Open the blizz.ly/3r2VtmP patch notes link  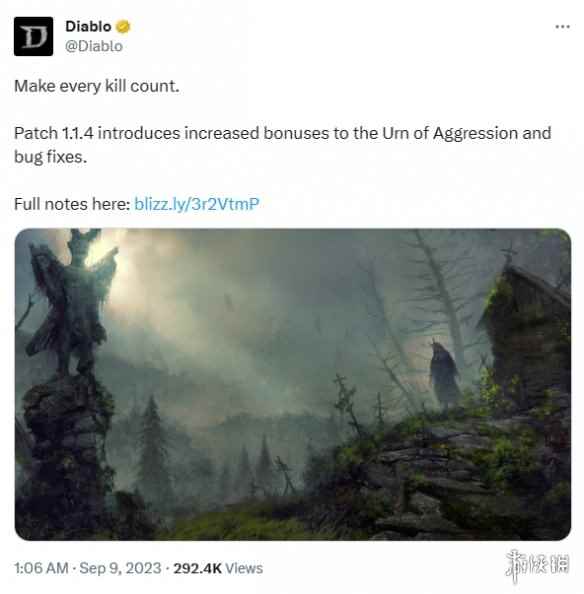[x=197, y=204]
